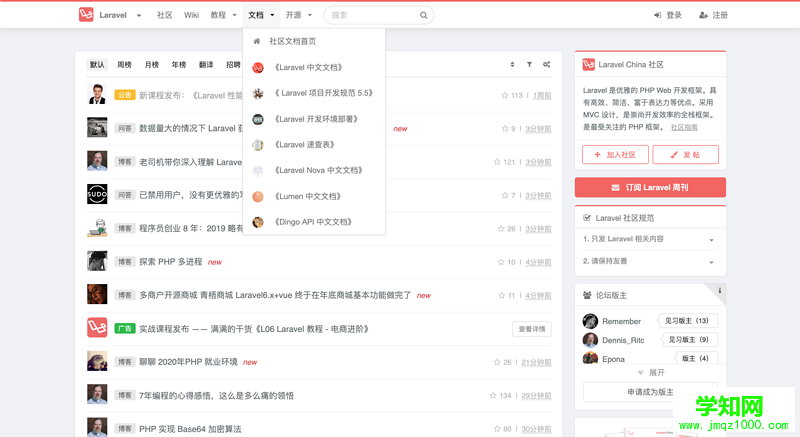Image resolution: width=800 pixels, height=437 pixels.
Task: Click the user-plus icon beside 注册
Action: coord(703,15)
